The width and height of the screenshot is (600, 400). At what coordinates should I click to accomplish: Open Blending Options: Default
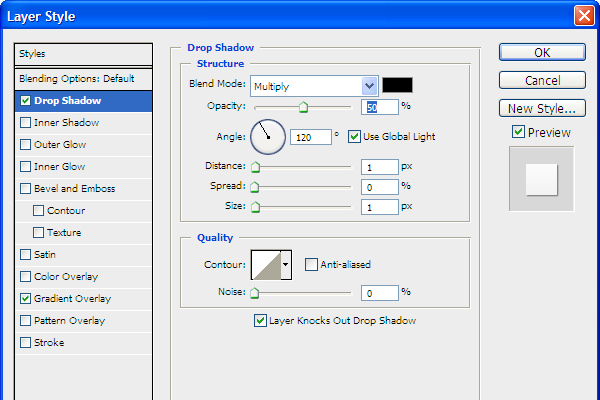click(x=83, y=79)
